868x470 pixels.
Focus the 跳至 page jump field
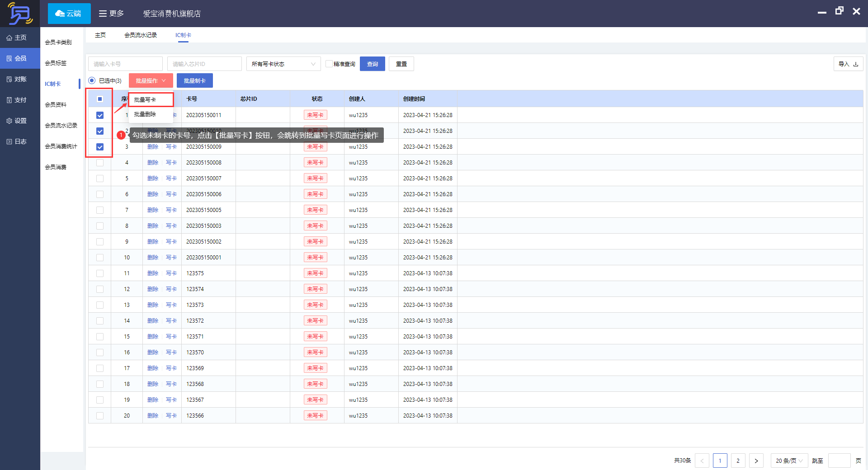[x=840, y=461]
